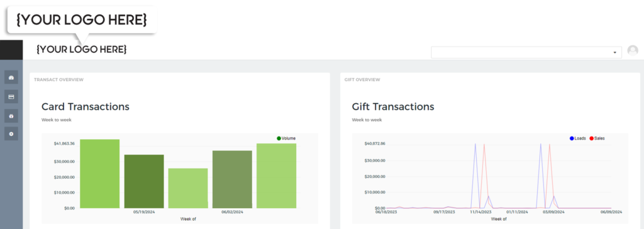Click the red Sales legend dot
The height and width of the screenshot is (229, 644).
click(591, 138)
